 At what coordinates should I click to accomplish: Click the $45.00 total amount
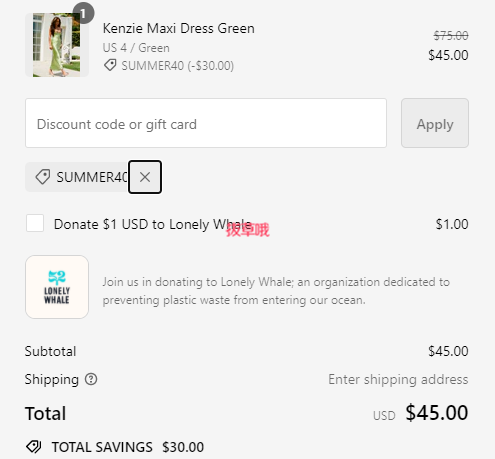click(x=437, y=413)
